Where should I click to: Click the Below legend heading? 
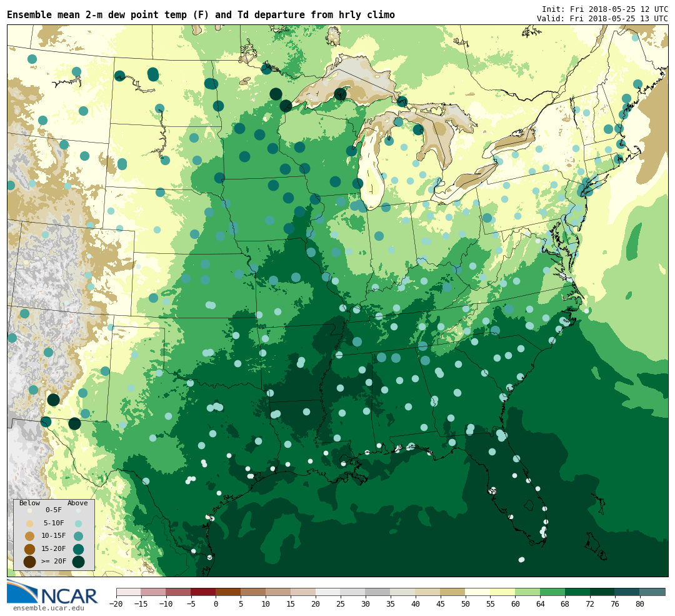(30, 503)
